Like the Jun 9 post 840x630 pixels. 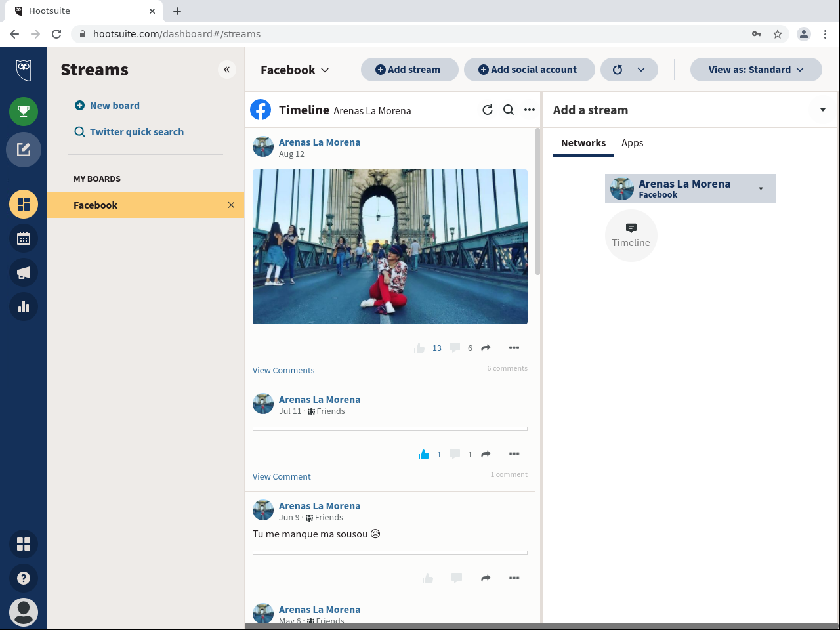click(x=428, y=578)
